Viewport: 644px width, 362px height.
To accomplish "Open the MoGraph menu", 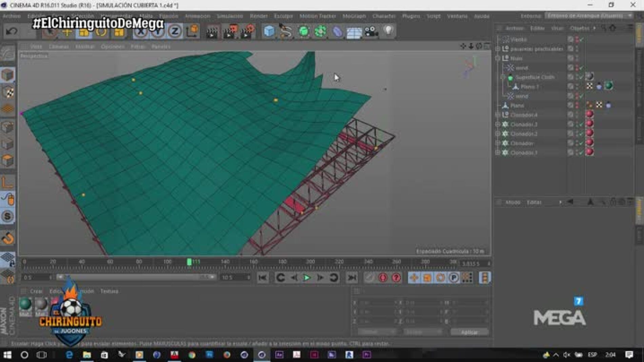I will (354, 16).
